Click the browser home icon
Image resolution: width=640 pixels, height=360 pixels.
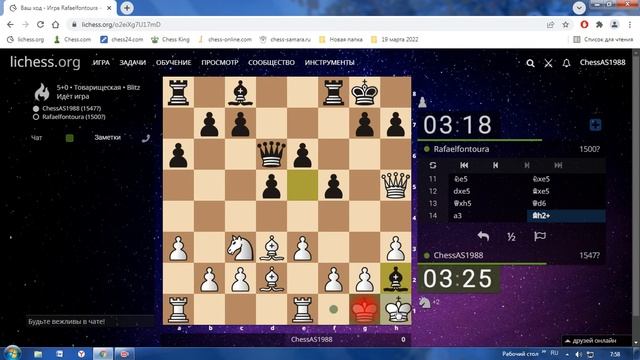(56, 24)
